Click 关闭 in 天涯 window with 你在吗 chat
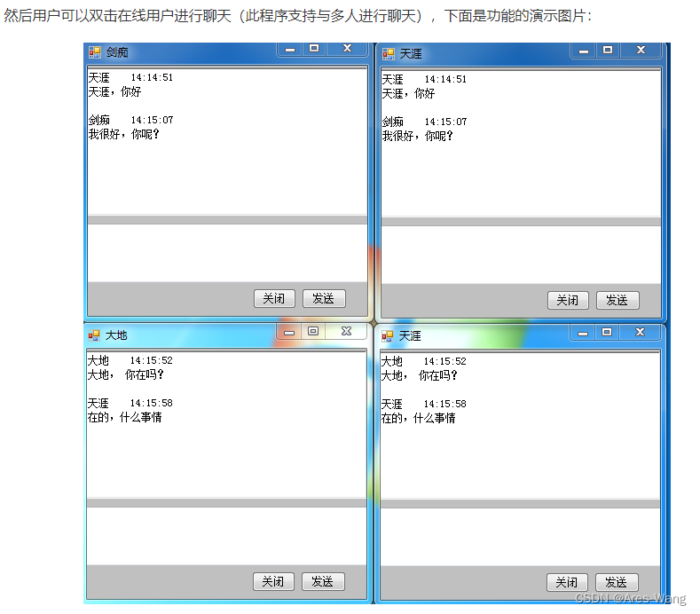700x614 pixels. (568, 583)
